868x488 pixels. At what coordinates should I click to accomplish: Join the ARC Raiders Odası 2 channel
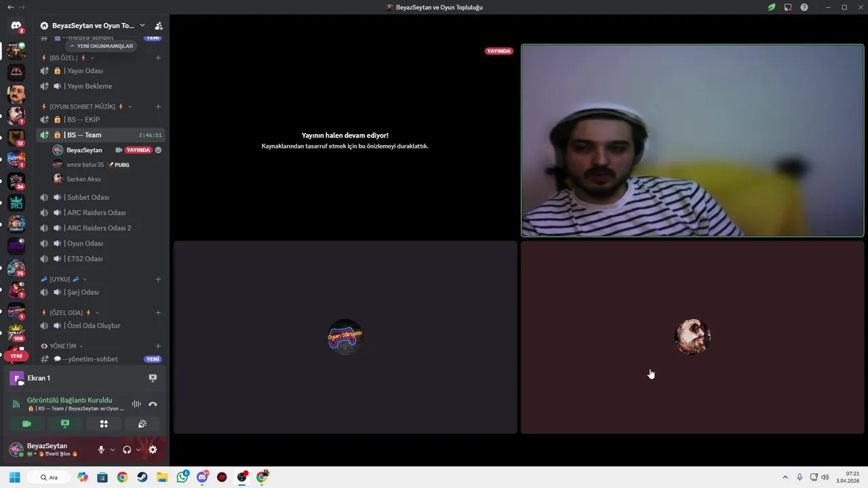pyautogui.click(x=100, y=228)
